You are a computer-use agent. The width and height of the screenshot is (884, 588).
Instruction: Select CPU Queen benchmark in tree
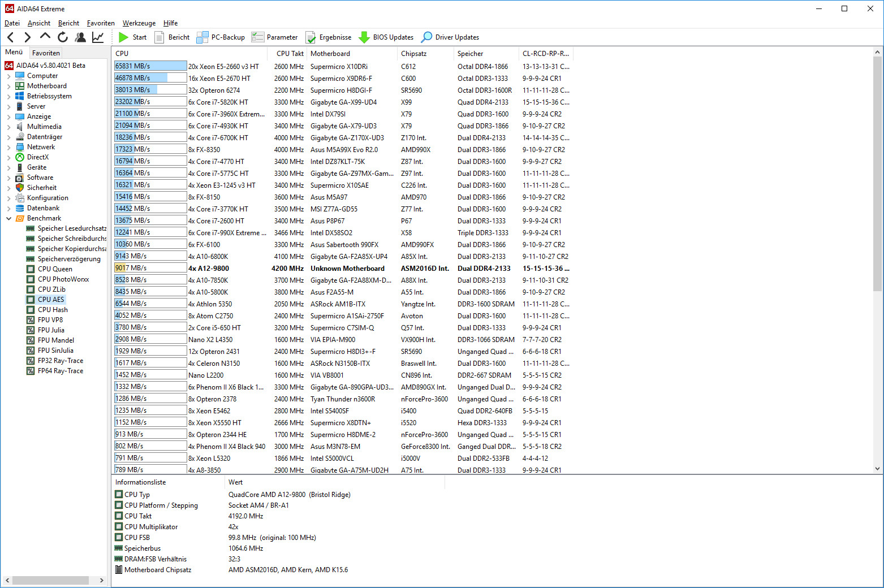coord(55,269)
